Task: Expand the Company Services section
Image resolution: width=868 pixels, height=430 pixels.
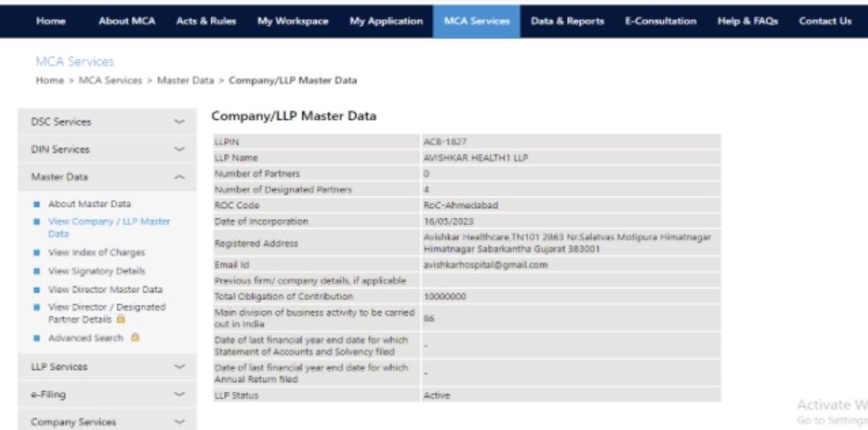Action: point(107,422)
